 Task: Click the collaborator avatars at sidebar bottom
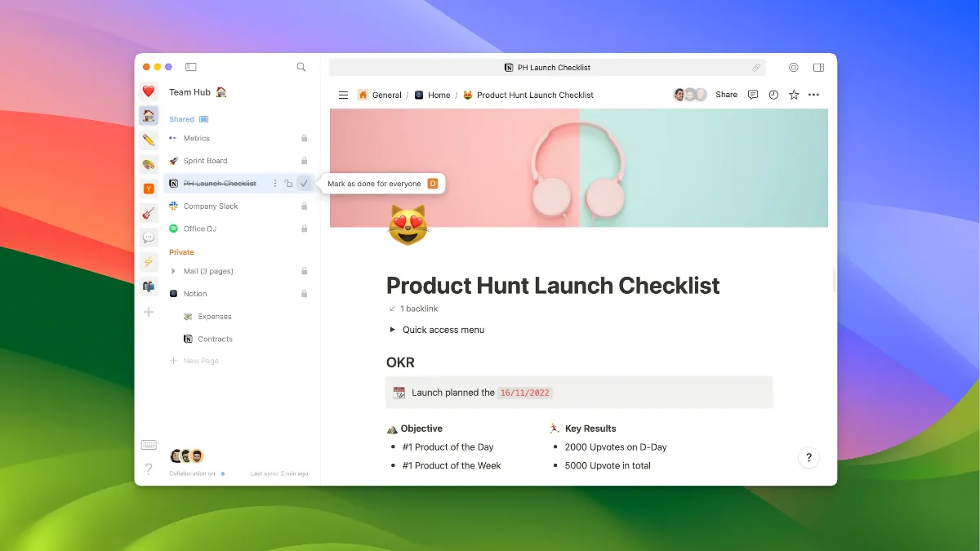point(187,456)
